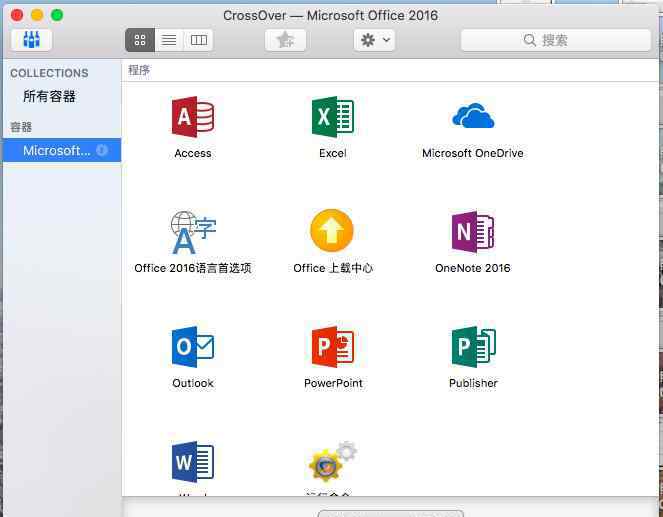Click the Access label text

point(193,153)
